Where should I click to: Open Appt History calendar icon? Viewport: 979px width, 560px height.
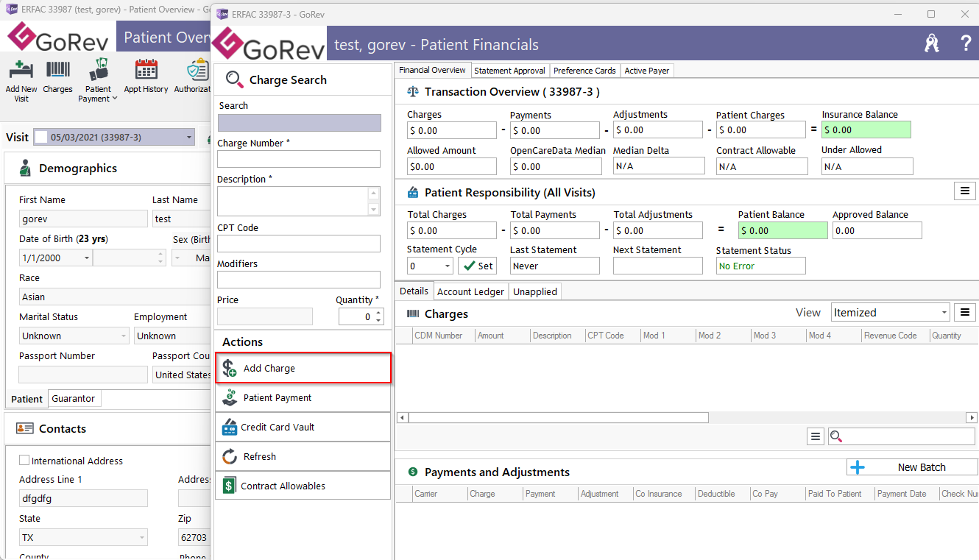coord(146,71)
